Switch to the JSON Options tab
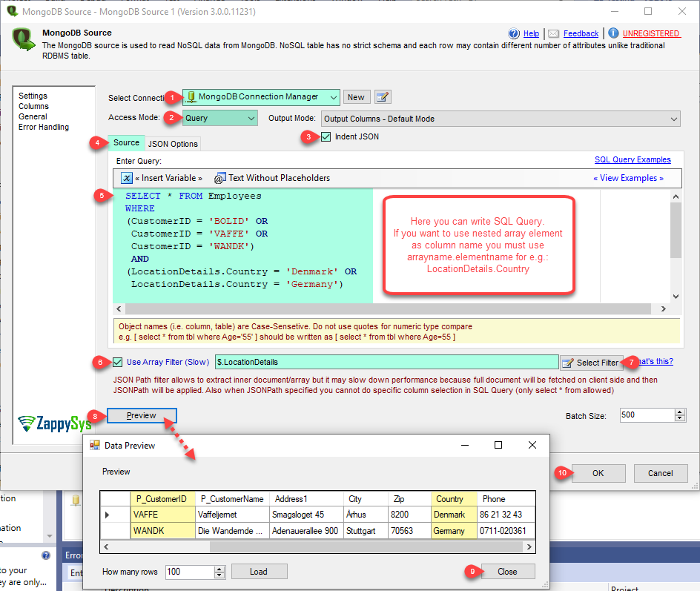700x591 pixels. (x=173, y=144)
